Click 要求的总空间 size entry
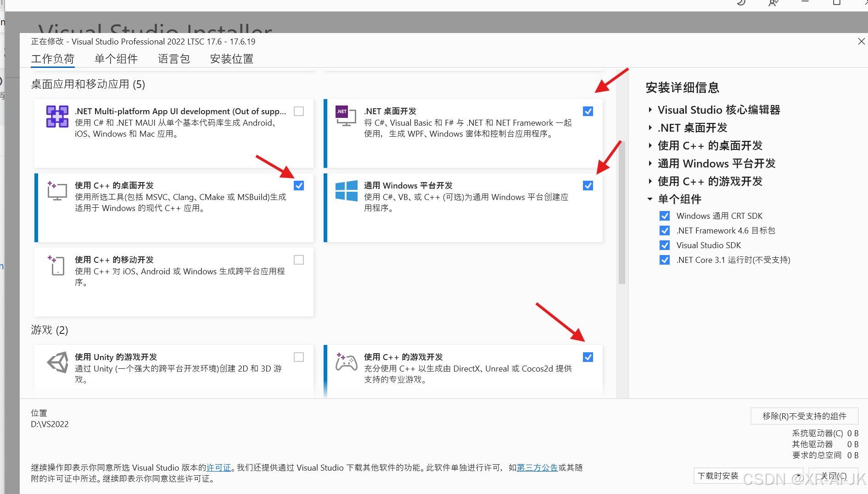The height and width of the screenshot is (494, 868). pyautogui.click(x=825, y=455)
